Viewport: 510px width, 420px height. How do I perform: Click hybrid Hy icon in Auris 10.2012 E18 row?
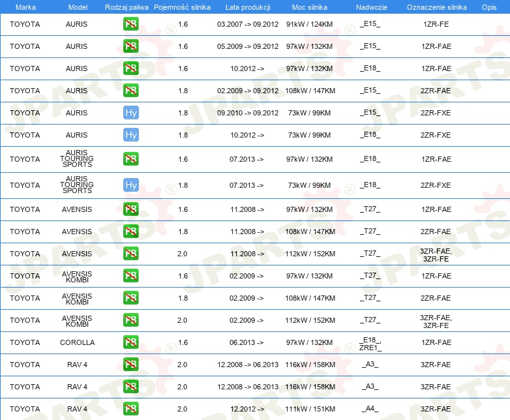130,135
